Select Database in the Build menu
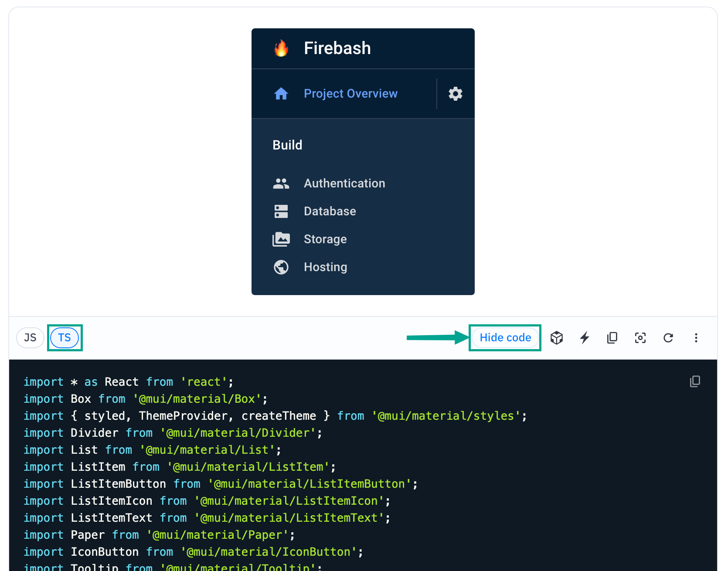 point(330,211)
